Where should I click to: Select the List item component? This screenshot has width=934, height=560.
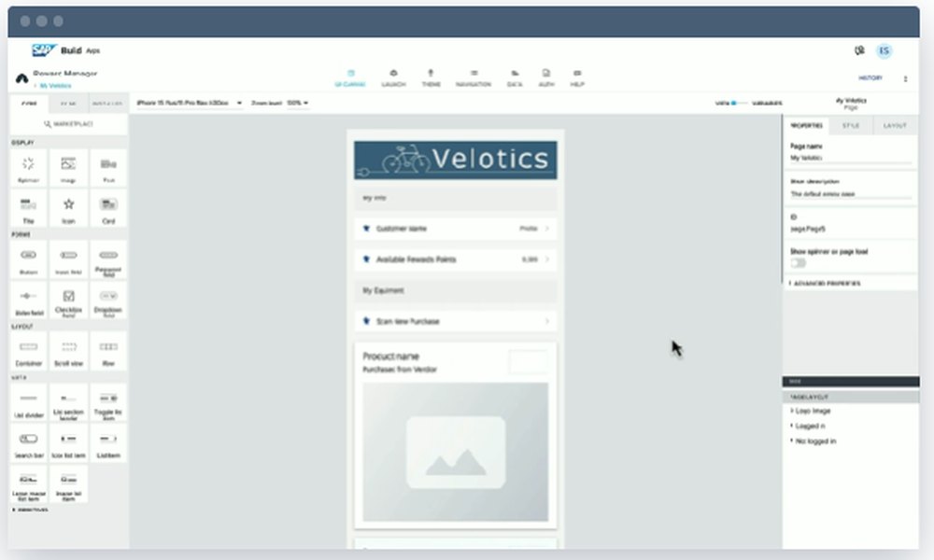coord(108,444)
